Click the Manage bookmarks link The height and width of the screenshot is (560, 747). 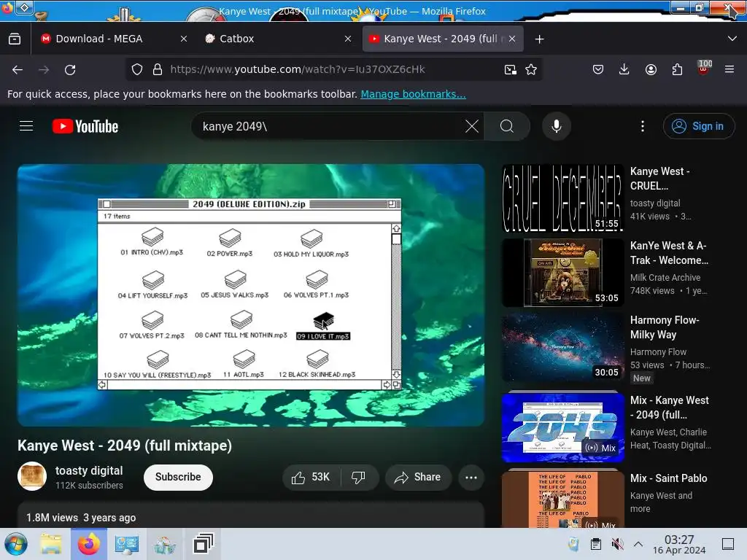pyautogui.click(x=413, y=94)
